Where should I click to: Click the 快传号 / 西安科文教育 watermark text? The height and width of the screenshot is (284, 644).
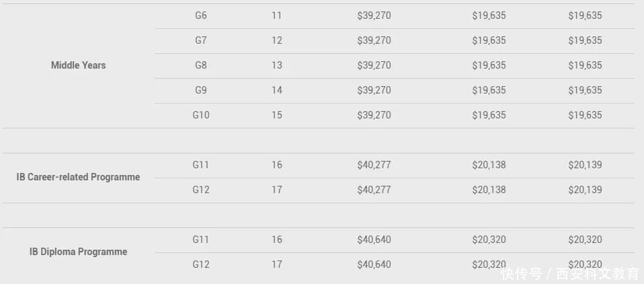(x=570, y=274)
